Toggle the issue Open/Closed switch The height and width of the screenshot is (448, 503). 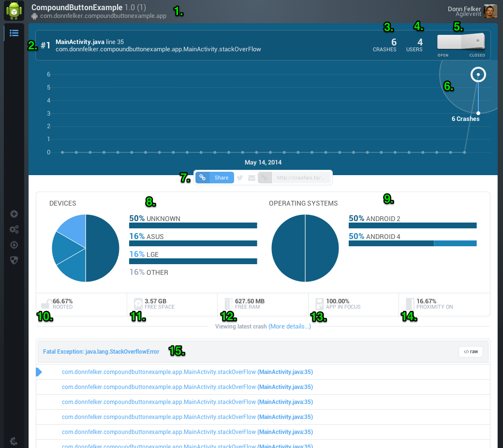click(x=461, y=42)
